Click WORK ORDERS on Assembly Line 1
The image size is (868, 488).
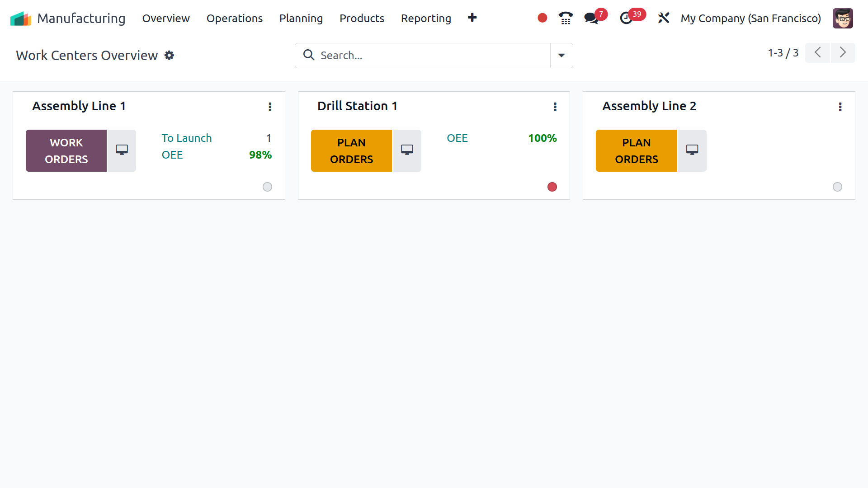pyautogui.click(x=66, y=150)
